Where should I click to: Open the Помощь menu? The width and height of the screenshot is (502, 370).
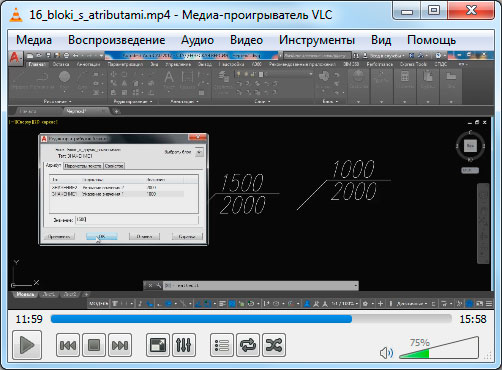[431, 40]
